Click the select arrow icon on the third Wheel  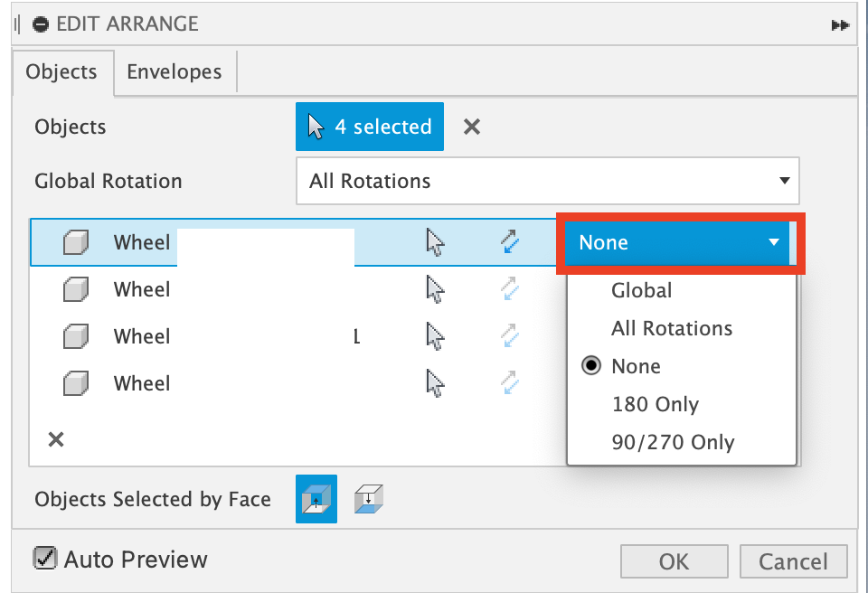(x=435, y=336)
